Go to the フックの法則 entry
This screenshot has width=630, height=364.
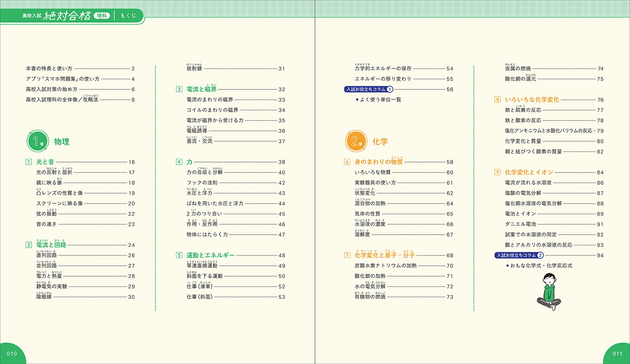click(202, 183)
